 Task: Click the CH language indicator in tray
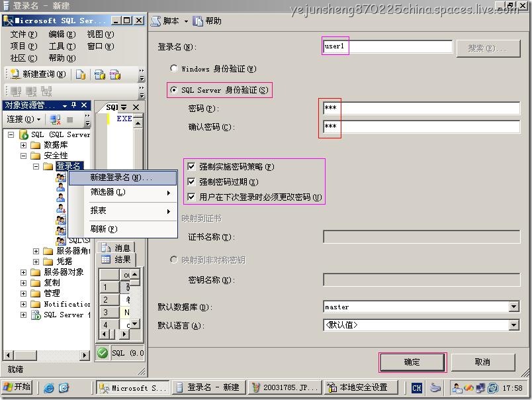click(x=417, y=388)
